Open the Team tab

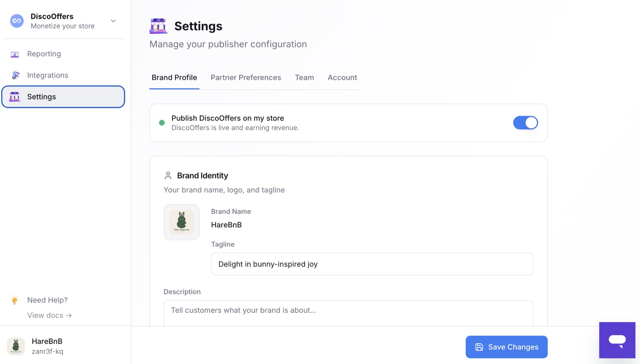coord(304,78)
